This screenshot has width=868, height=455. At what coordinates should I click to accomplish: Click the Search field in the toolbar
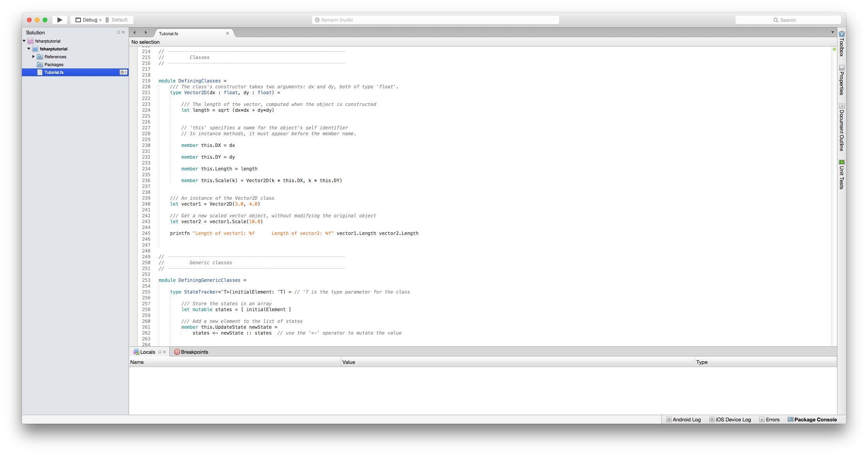[x=788, y=20]
